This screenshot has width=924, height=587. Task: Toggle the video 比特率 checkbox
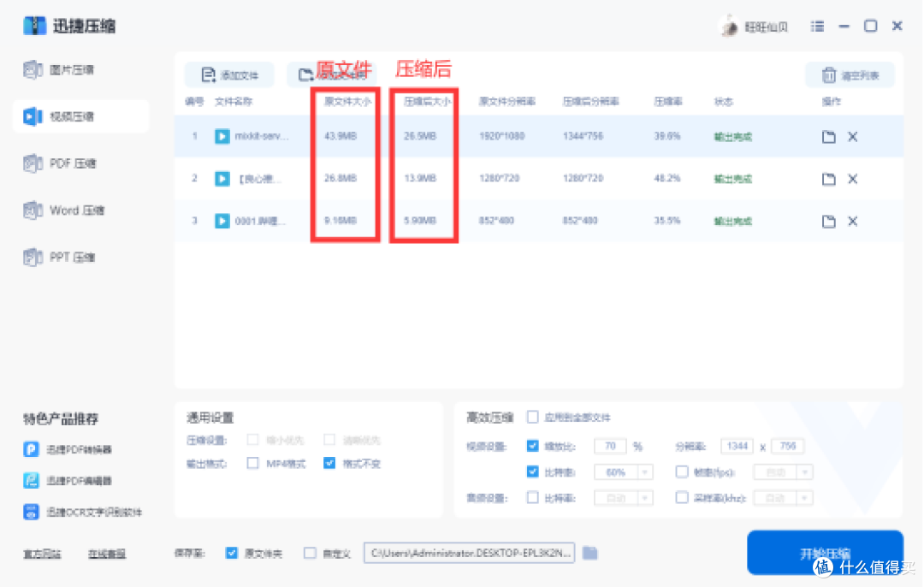tap(533, 472)
